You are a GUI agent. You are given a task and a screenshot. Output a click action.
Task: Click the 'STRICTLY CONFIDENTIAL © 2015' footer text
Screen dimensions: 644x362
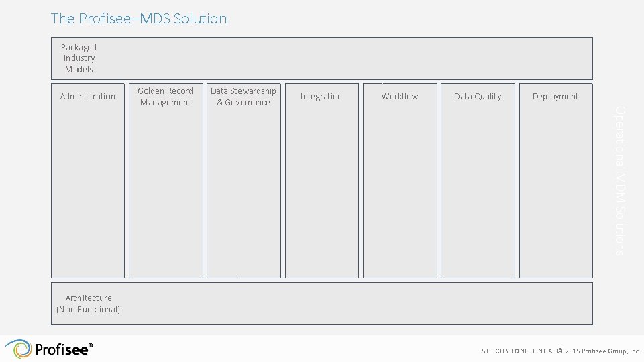[561, 351]
